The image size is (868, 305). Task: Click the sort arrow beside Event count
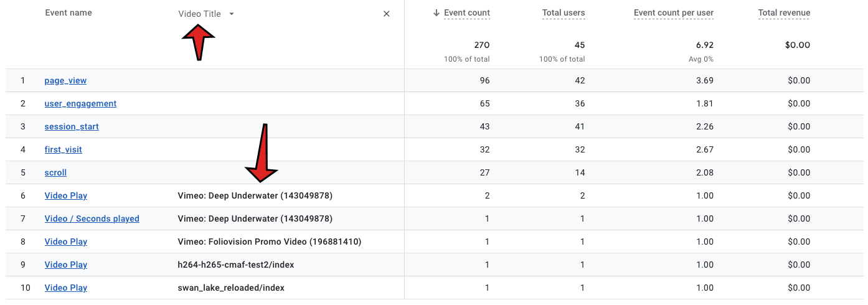pyautogui.click(x=436, y=13)
